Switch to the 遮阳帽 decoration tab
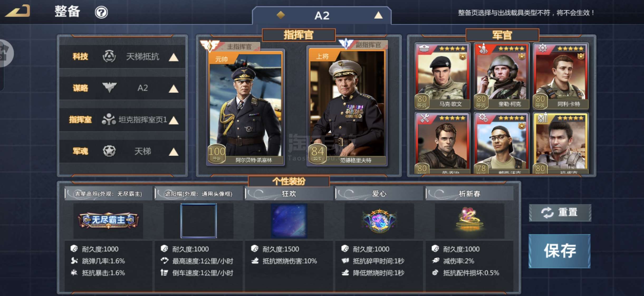Viewport: 644px width, 296px height. click(x=198, y=194)
